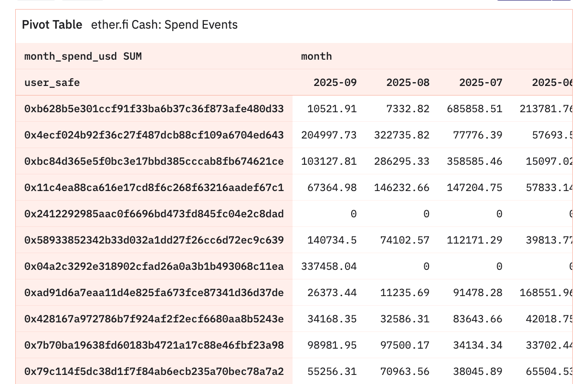This screenshot has height=384, width=588.
Task: Click the value 55256.31
Action: pos(332,372)
